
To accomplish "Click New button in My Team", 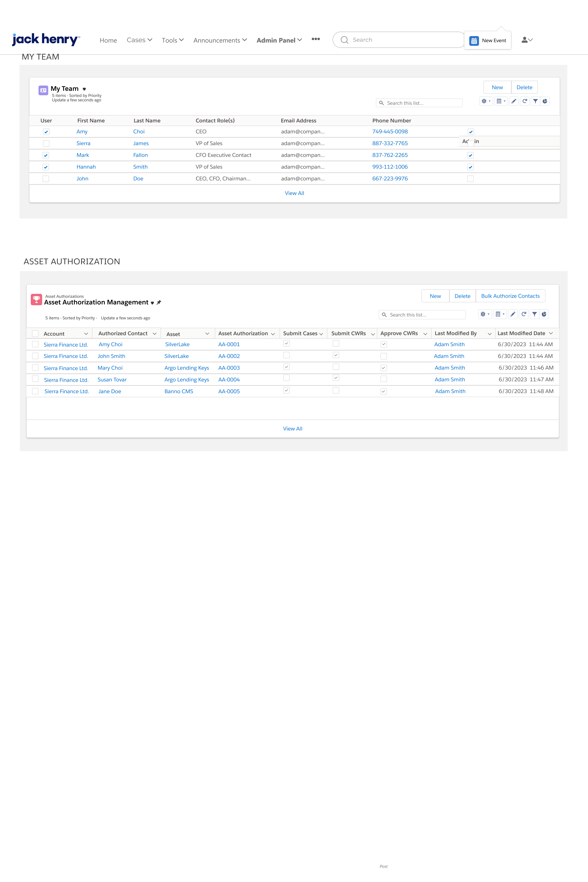I will [x=497, y=87].
